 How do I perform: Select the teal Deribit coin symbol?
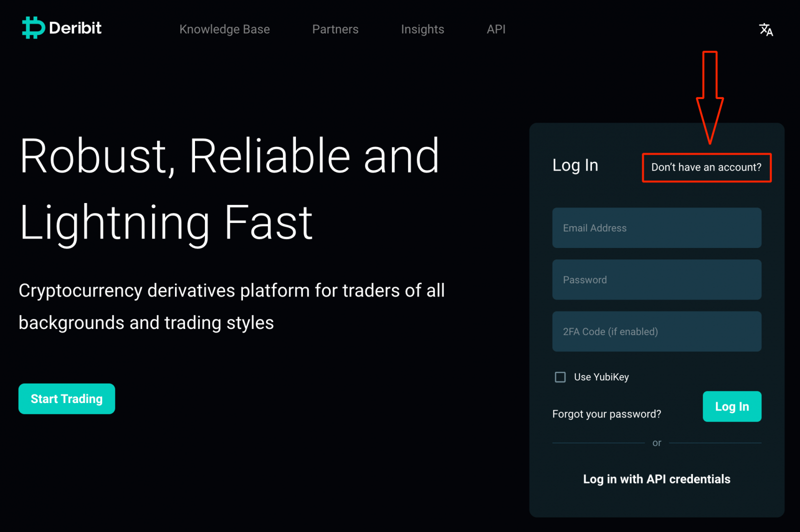[31, 27]
